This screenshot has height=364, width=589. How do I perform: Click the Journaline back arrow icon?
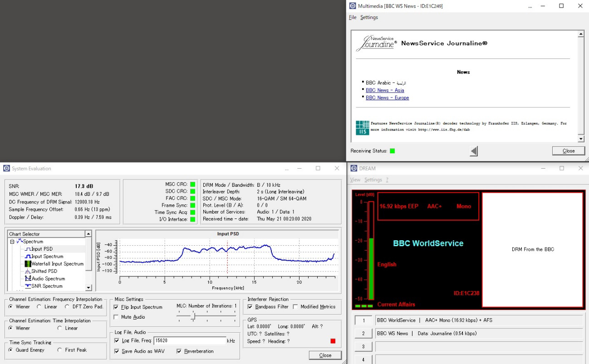[474, 151]
